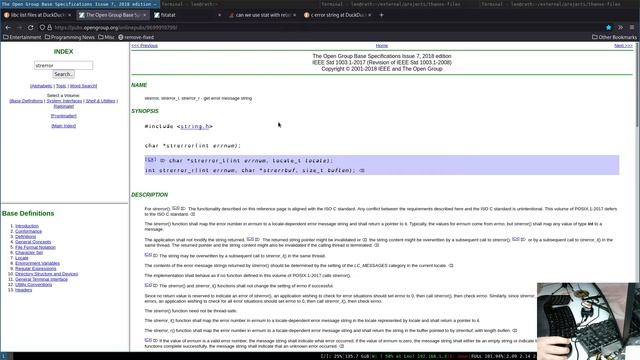The width and height of the screenshot is (640, 360).
Task: Click the 'SYNOPSIS' section heading
Action: click(145, 111)
